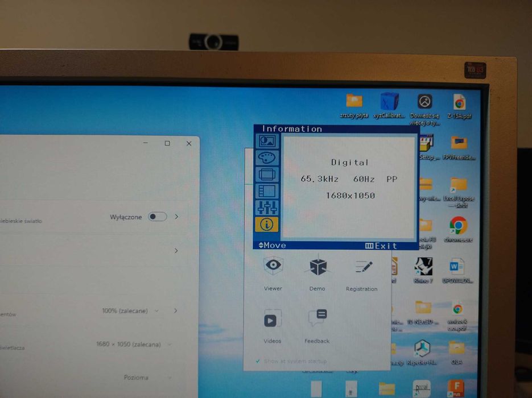Toggle the 'Wyłączone' blue light switch
The width and height of the screenshot is (532, 398).
tap(158, 217)
